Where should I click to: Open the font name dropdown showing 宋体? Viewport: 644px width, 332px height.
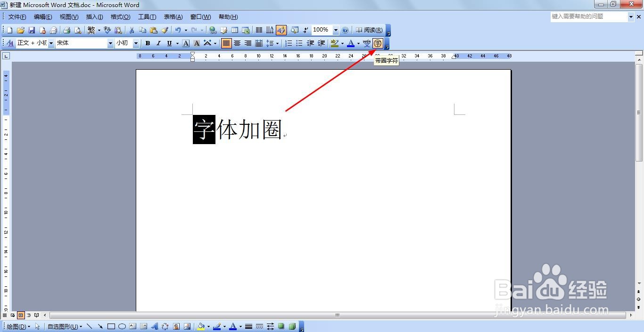[110, 43]
